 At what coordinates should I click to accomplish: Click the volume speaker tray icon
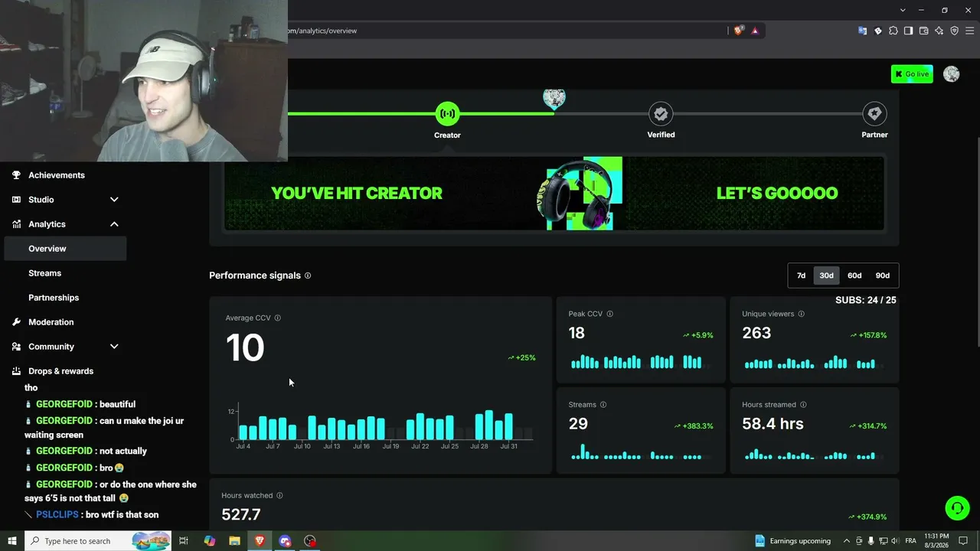[896, 541]
